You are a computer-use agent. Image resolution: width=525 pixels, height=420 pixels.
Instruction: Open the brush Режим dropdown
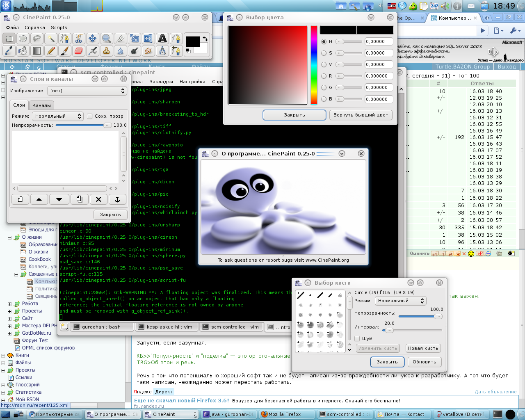pos(401,301)
